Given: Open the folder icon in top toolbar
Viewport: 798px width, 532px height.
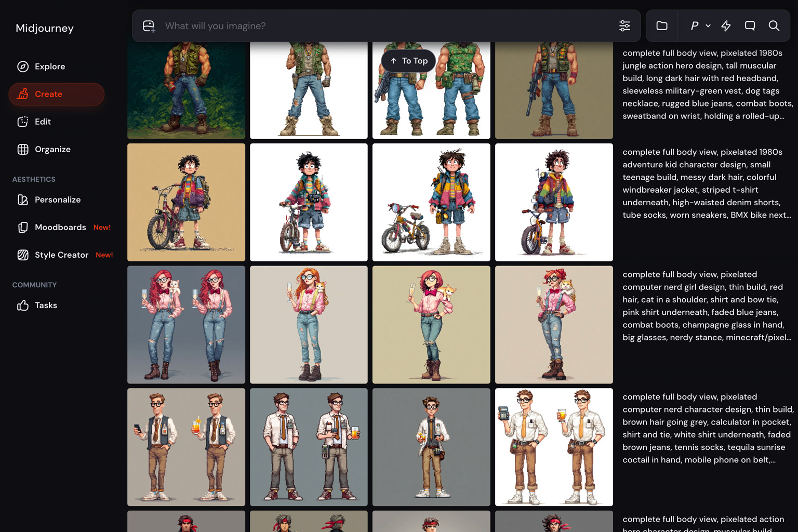Looking at the screenshot, I should 661,26.
